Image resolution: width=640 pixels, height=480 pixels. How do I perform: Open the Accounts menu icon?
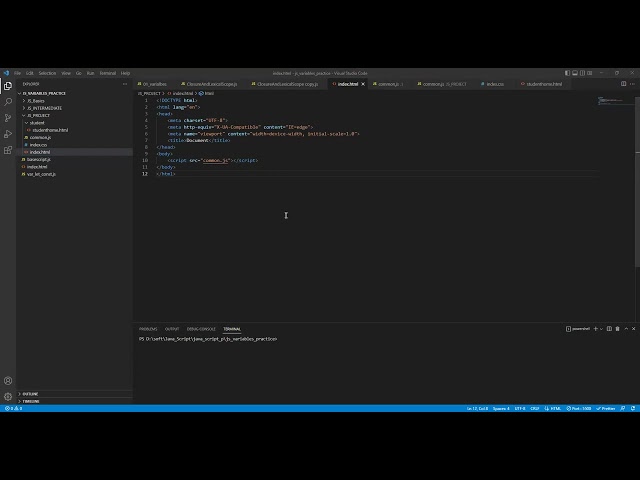point(8,381)
